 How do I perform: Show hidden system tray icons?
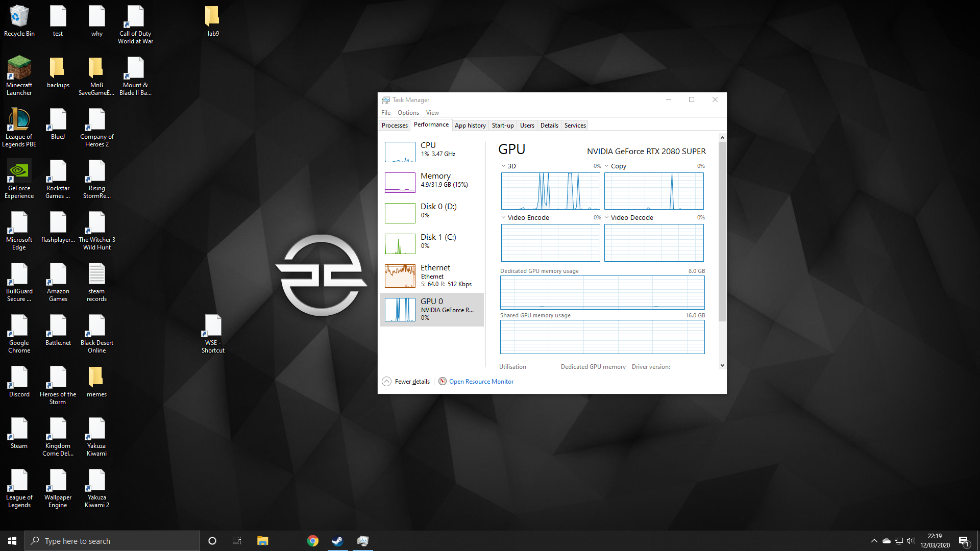coord(874,541)
